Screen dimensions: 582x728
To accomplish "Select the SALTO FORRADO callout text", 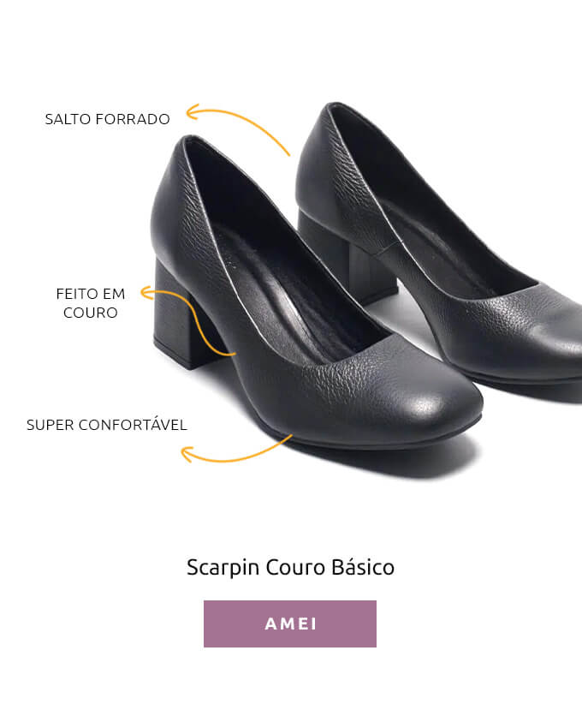I will 107,119.
